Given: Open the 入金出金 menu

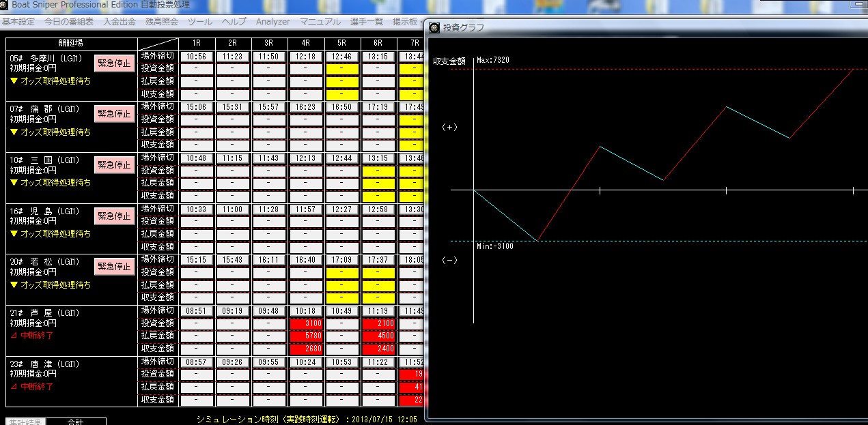Looking at the screenshot, I should click(120, 21).
